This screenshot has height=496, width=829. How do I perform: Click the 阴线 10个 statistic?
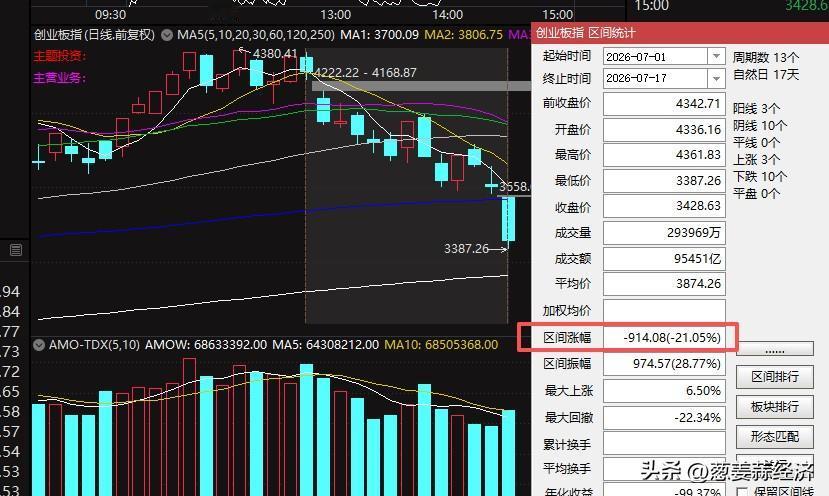click(760, 125)
